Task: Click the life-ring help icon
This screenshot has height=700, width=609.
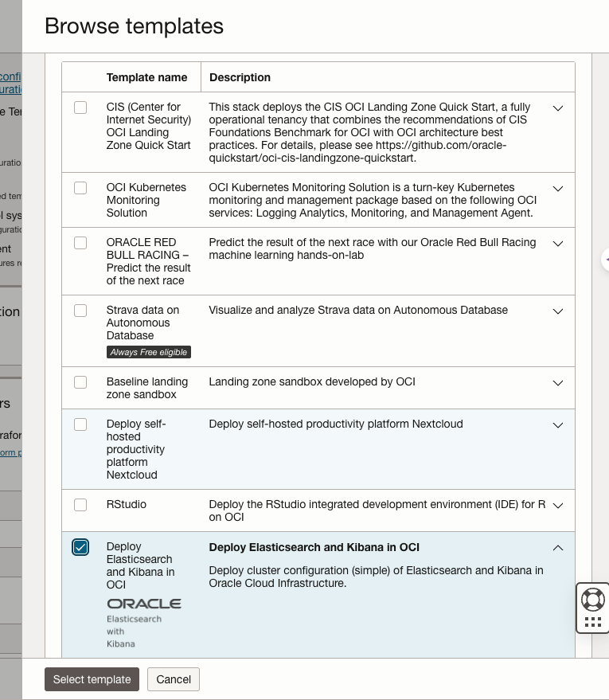Action: (x=593, y=599)
